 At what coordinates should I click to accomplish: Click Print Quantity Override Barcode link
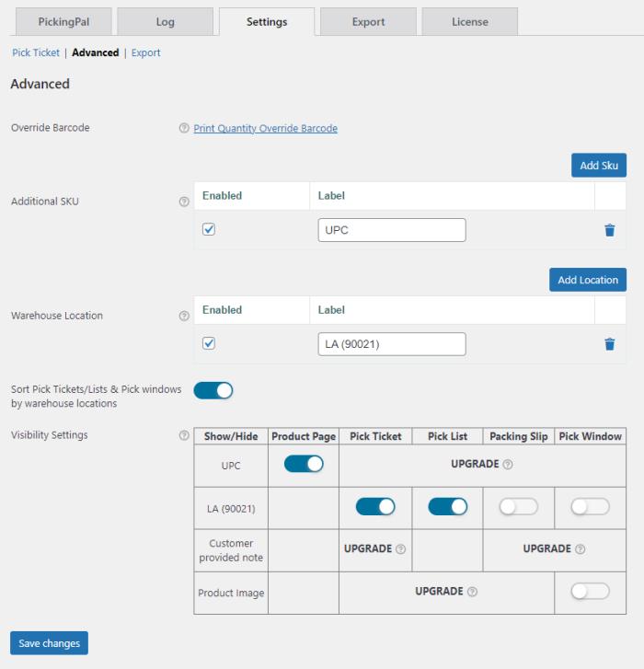pos(265,129)
